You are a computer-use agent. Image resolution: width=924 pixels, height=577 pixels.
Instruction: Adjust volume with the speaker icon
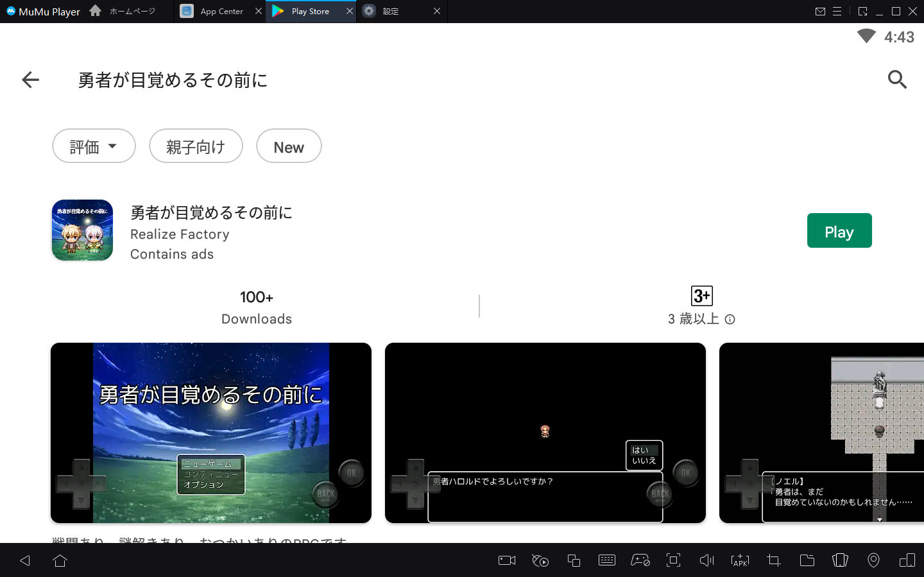(x=706, y=560)
